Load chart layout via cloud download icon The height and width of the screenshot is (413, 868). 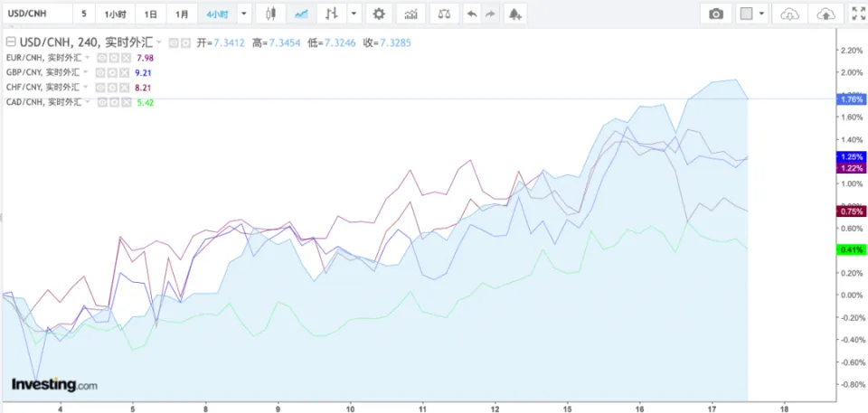790,14
